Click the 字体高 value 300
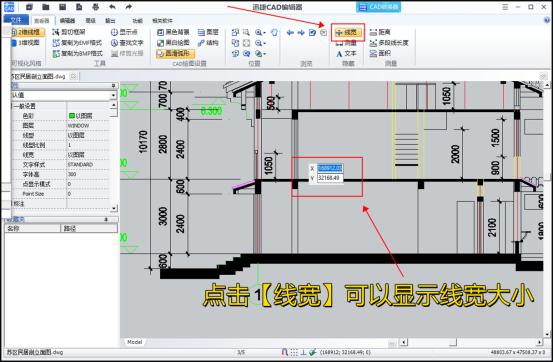Screen dimensions: 554x362 tap(88, 174)
